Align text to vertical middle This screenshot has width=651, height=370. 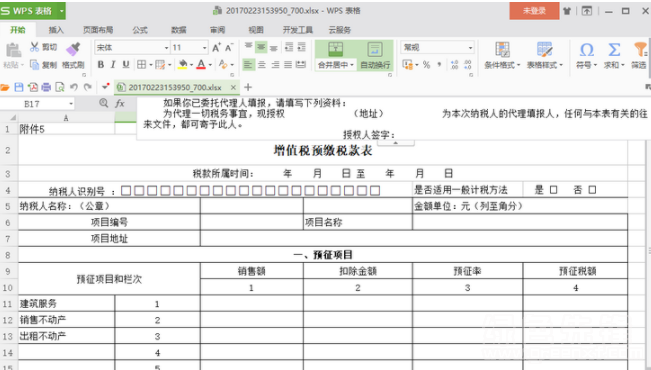click(x=261, y=47)
